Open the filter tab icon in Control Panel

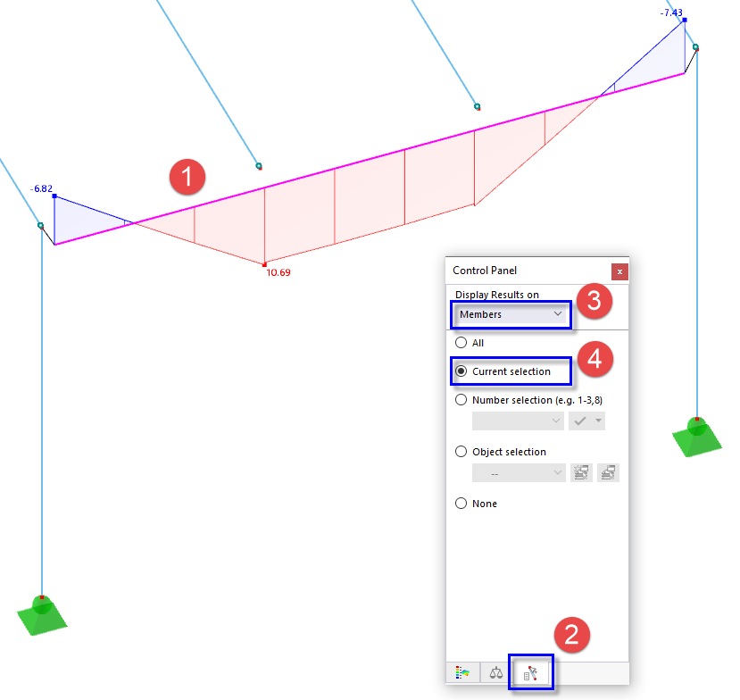pos(531,672)
